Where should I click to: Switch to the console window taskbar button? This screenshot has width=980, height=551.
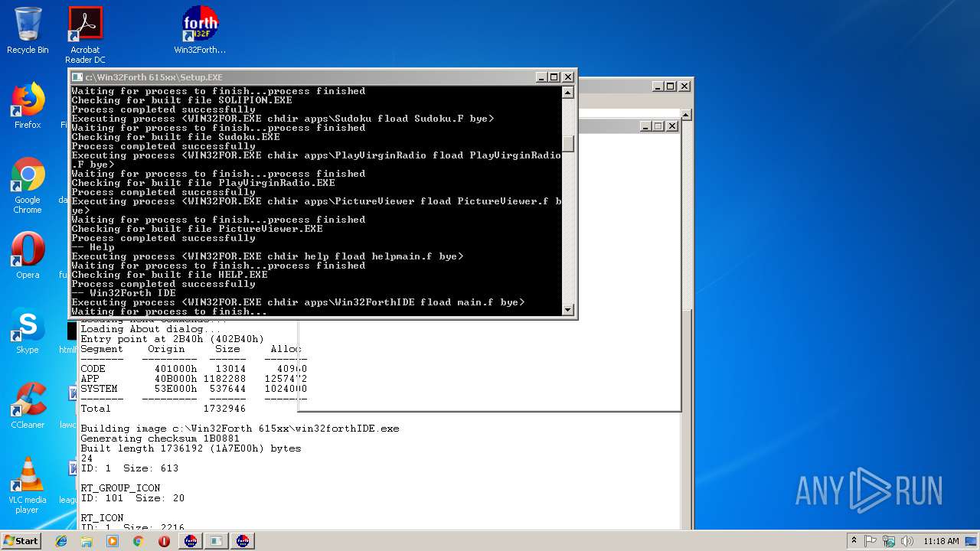click(x=217, y=541)
